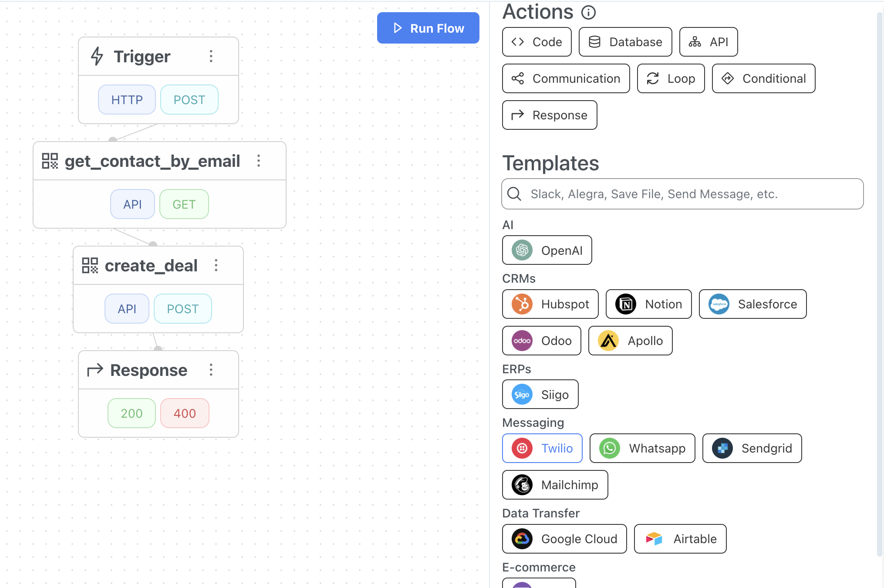This screenshot has width=884, height=588.
Task: Open create_deal node three-dot menu
Action: [x=216, y=265]
